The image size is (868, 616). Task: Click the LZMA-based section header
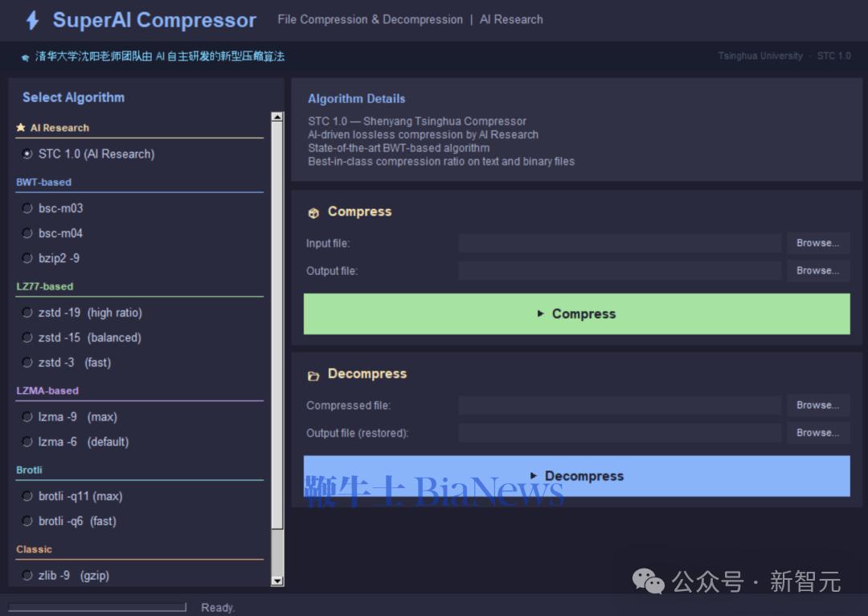(x=47, y=391)
